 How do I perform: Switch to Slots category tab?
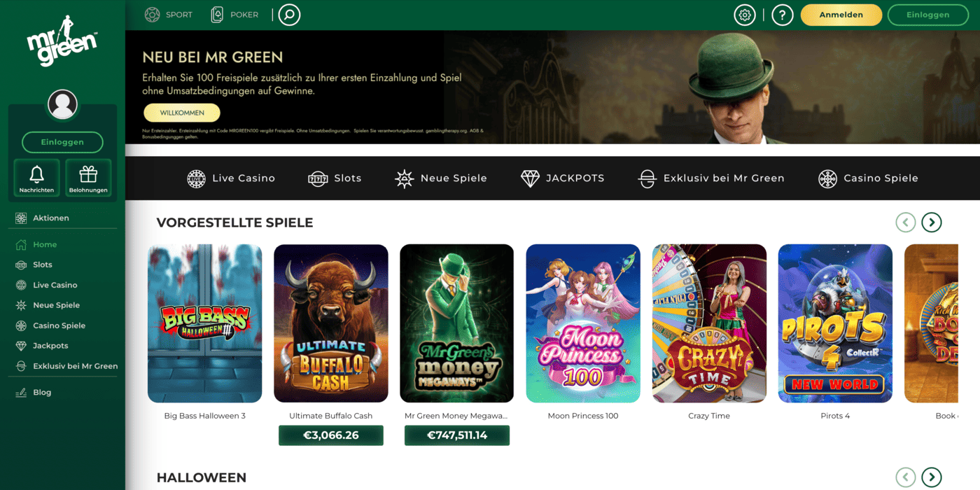335,178
